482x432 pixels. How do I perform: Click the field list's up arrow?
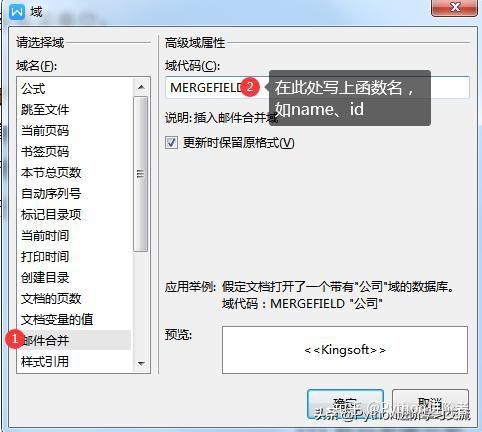tap(141, 87)
